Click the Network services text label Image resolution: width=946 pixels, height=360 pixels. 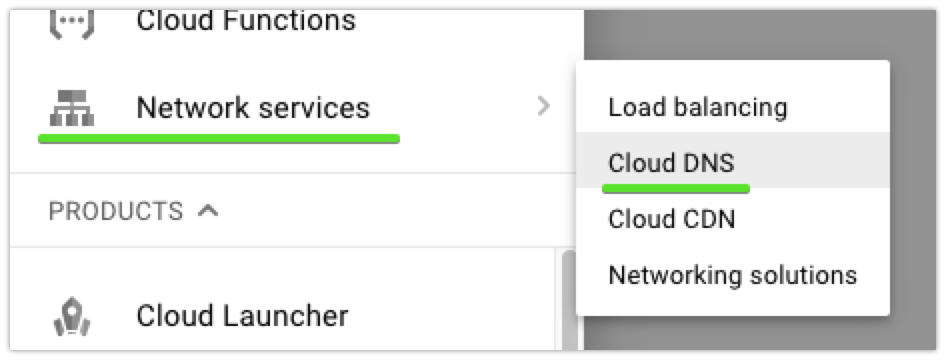pos(253,108)
